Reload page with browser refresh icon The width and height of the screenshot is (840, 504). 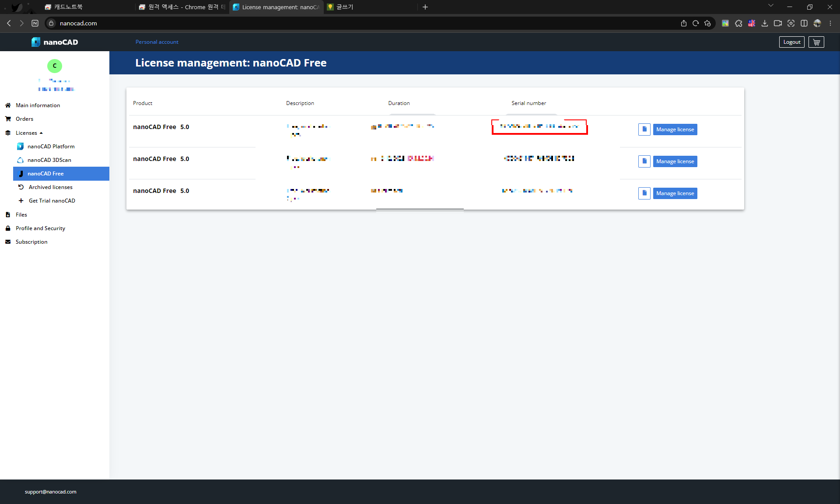coord(696,23)
